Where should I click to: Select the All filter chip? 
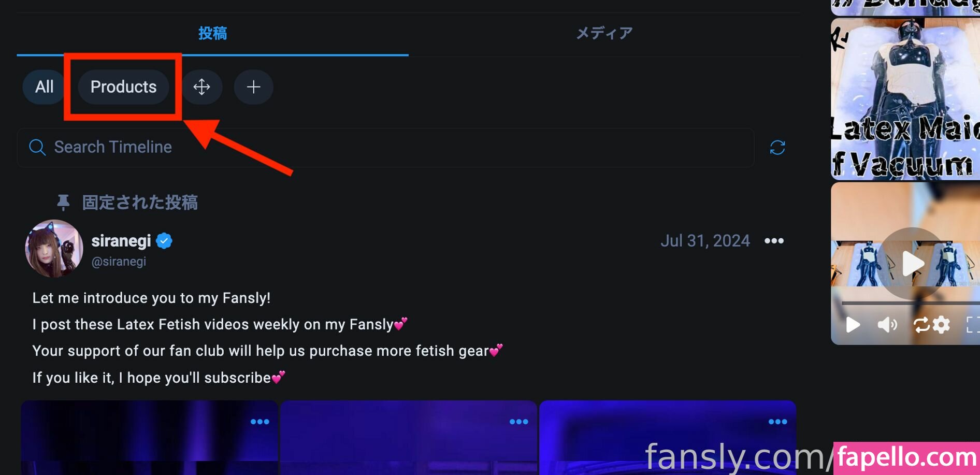click(x=45, y=87)
